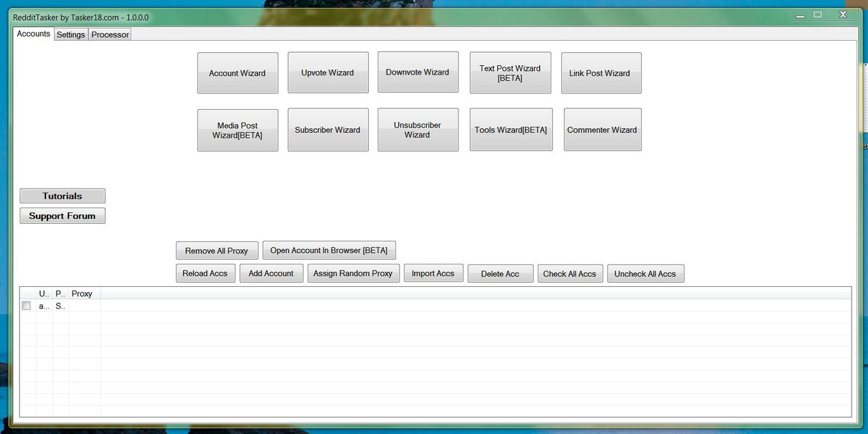Screen dimensions: 868x434
Task: Switch to the Settings tab
Action: (x=71, y=35)
